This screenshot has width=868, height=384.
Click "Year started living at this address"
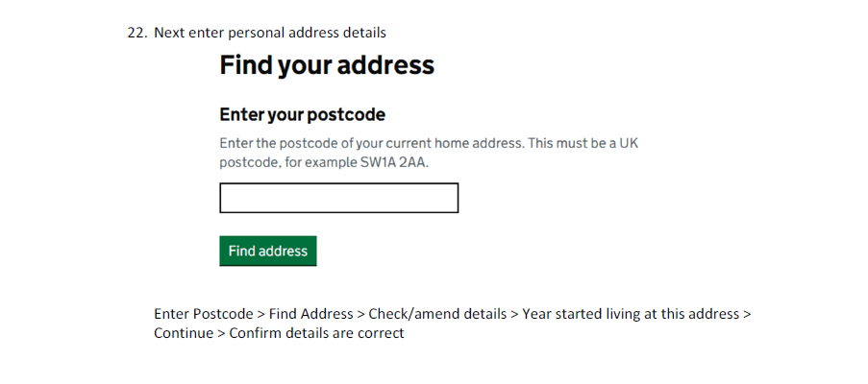point(631,314)
